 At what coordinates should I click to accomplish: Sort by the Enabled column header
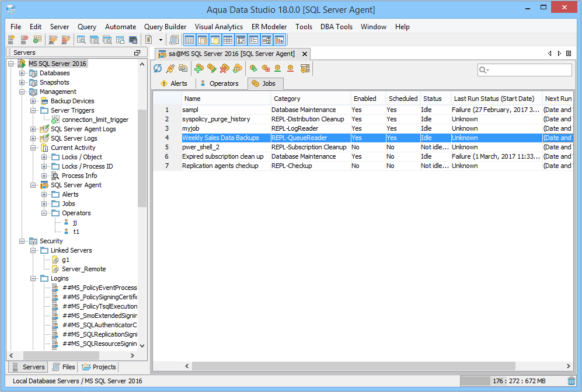click(x=368, y=99)
